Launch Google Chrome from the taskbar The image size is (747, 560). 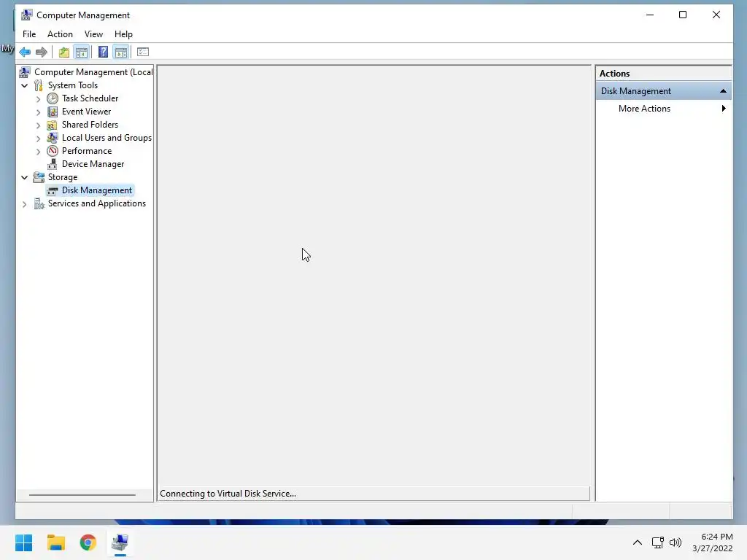pos(88,542)
